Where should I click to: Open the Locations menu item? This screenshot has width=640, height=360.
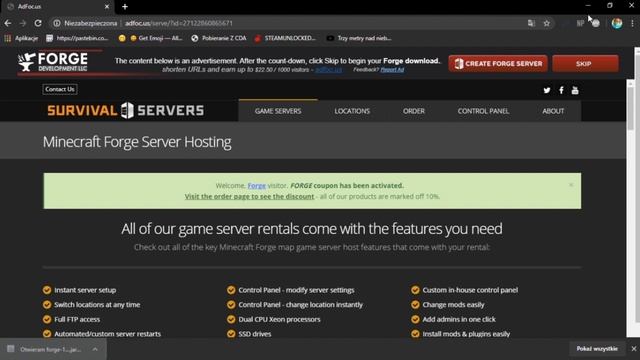[352, 111]
